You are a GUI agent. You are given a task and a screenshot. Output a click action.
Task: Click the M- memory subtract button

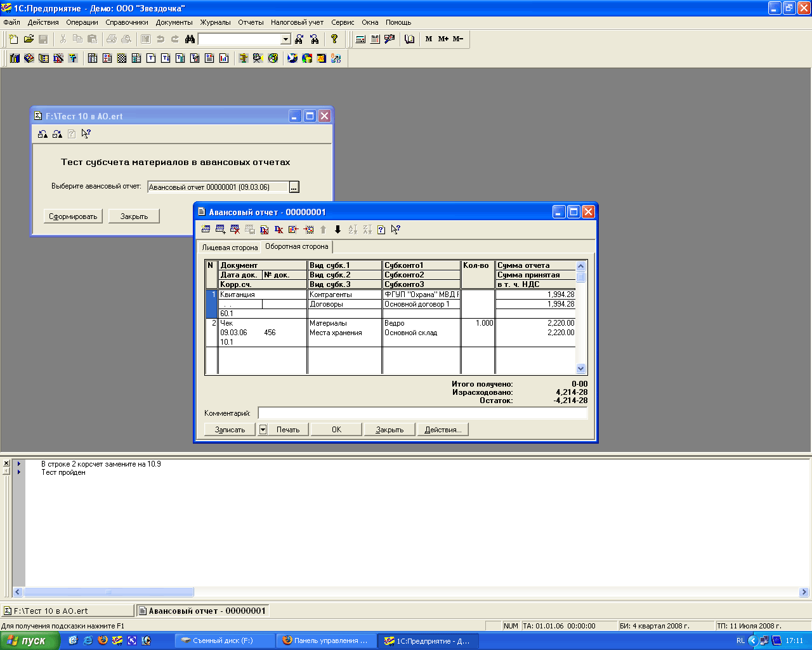[458, 39]
